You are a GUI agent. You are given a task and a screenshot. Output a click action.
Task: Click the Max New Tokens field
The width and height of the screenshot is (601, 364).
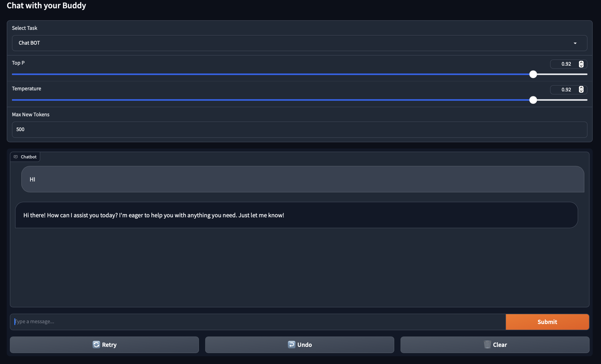[299, 130]
